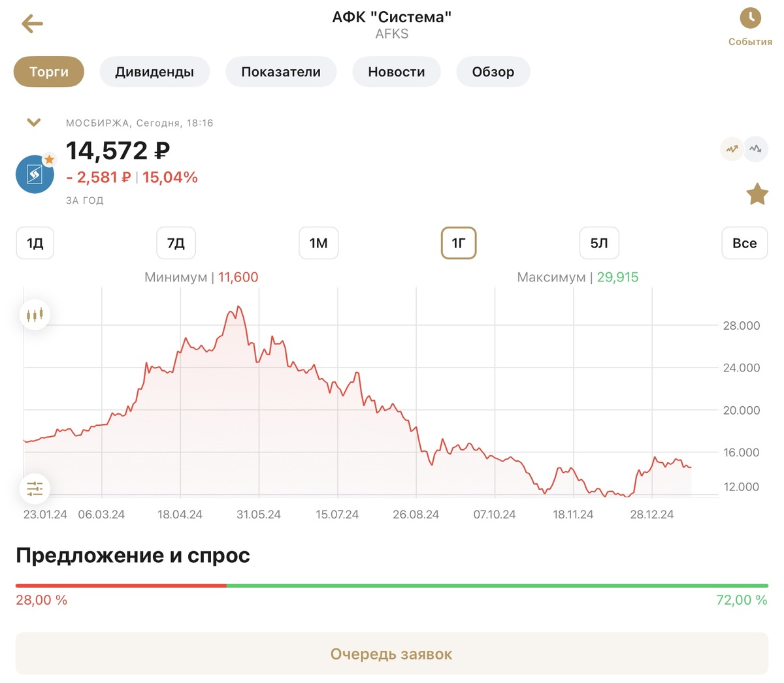Switch to the Новости tab
Image resolution: width=784 pixels, height=683 pixels.
pos(397,72)
